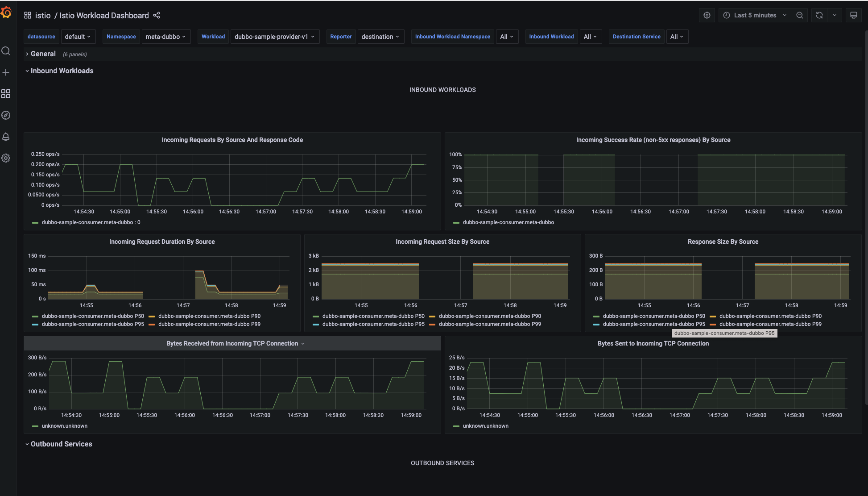Screen dimensions: 868x496
Task: Click the sidebar Create plus icon
Action: [x=6, y=72]
